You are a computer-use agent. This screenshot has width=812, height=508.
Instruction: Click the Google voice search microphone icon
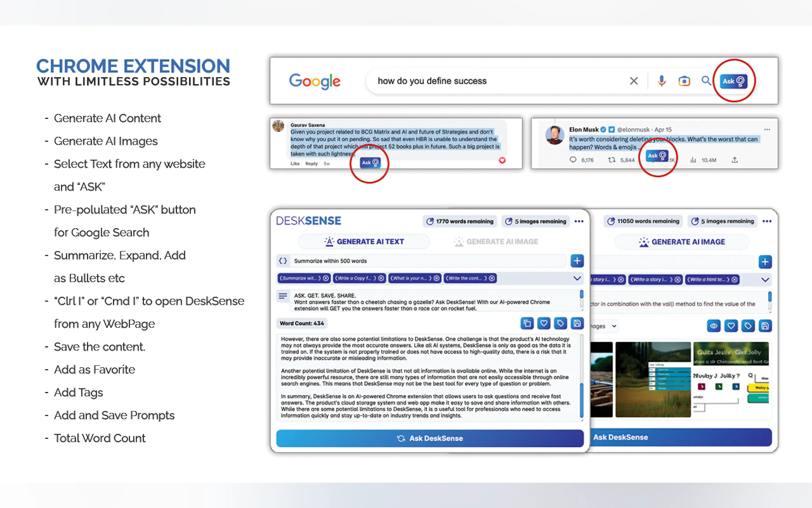[x=661, y=81]
